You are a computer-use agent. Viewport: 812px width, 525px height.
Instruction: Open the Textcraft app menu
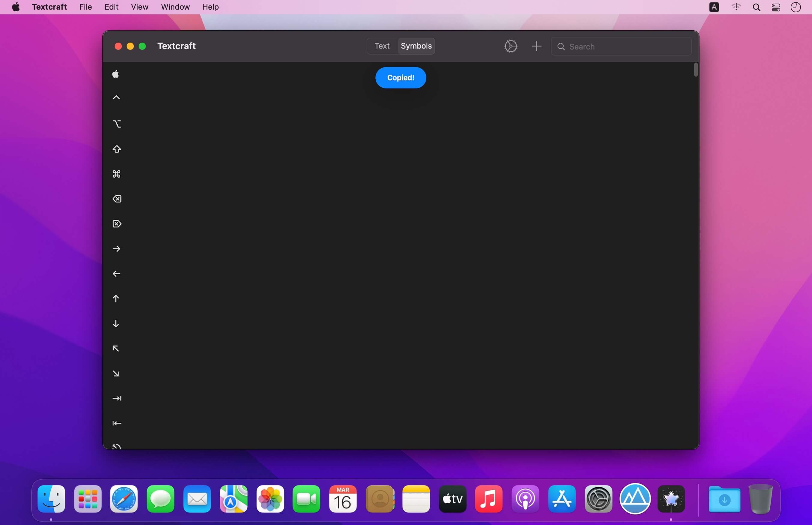[x=50, y=7]
